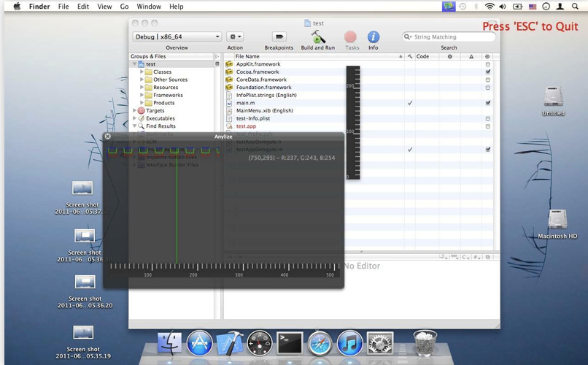Click the main.m file icon
Viewport: 588px width, 365px height.
229,103
